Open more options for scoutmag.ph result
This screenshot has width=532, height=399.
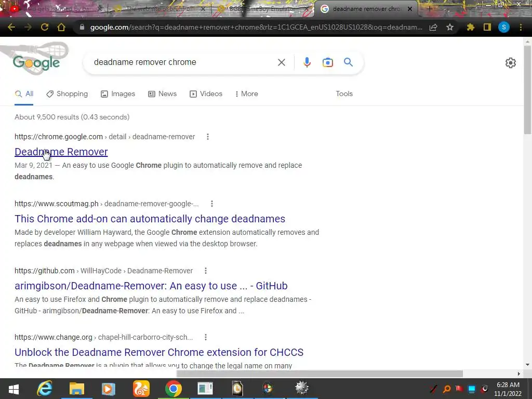[212, 204]
